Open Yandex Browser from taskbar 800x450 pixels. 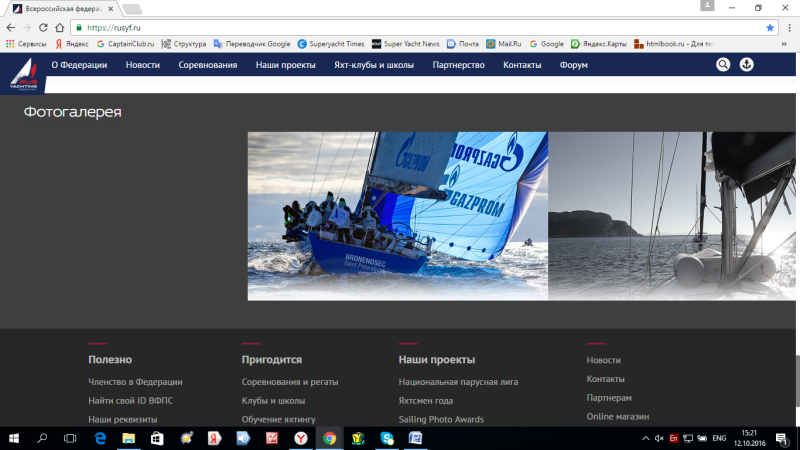[x=301, y=438]
